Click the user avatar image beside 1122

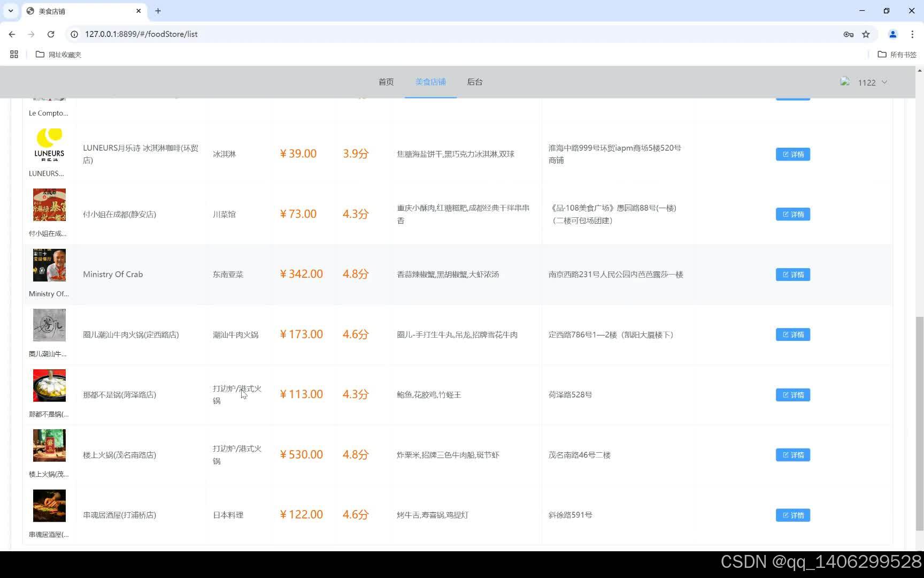coord(845,82)
